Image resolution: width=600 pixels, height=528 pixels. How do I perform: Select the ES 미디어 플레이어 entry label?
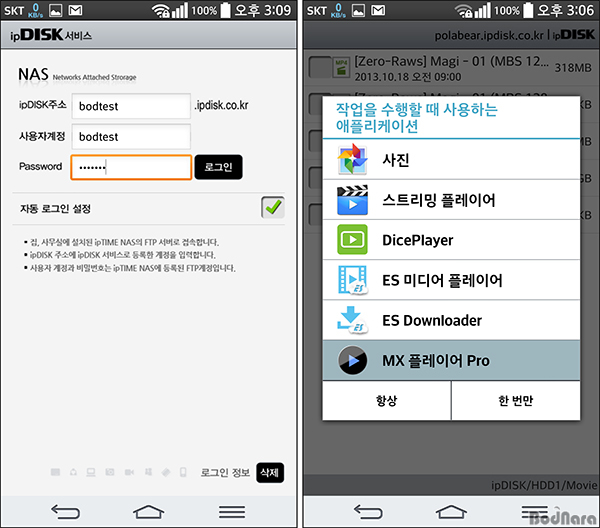click(442, 280)
